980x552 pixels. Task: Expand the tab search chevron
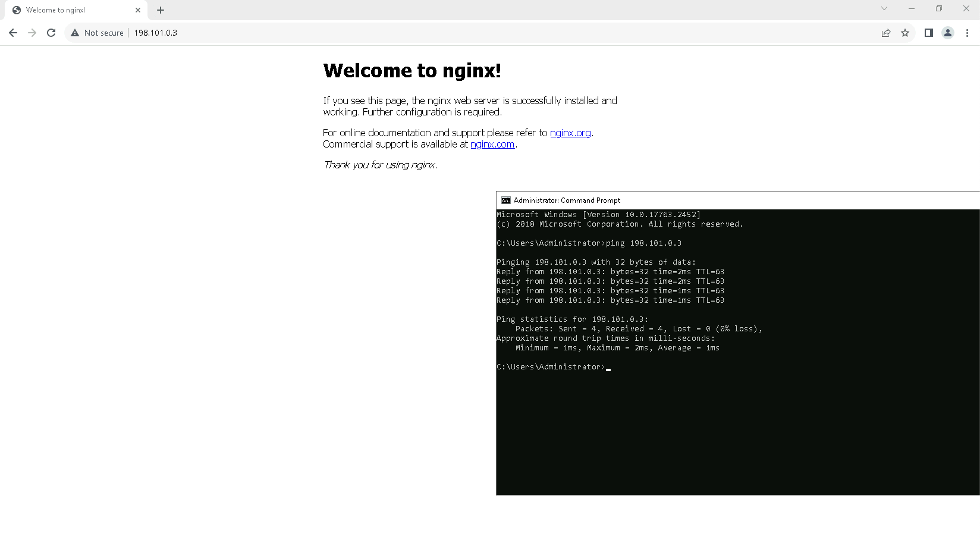point(884,8)
